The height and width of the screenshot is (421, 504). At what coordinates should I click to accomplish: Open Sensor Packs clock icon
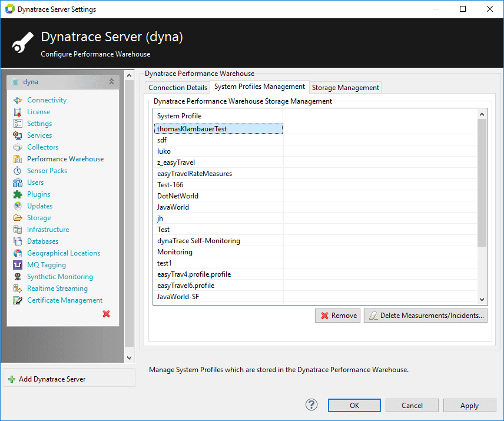coord(18,171)
